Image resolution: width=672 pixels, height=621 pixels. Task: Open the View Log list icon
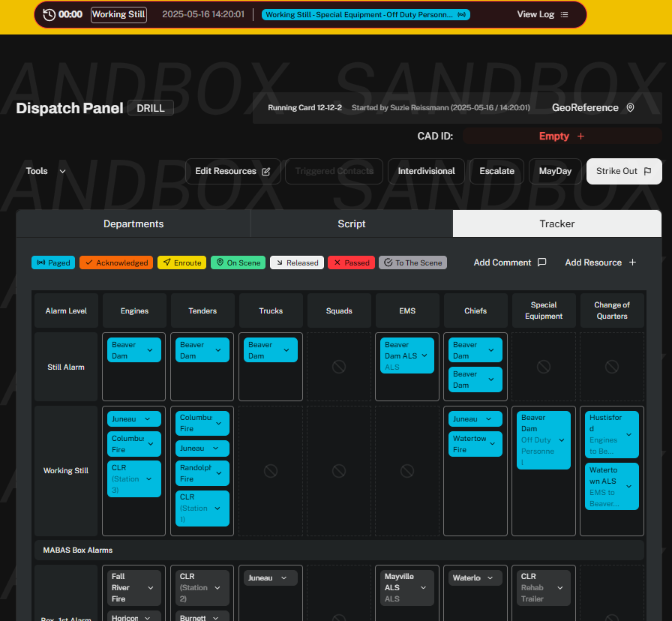pos(565,14)
